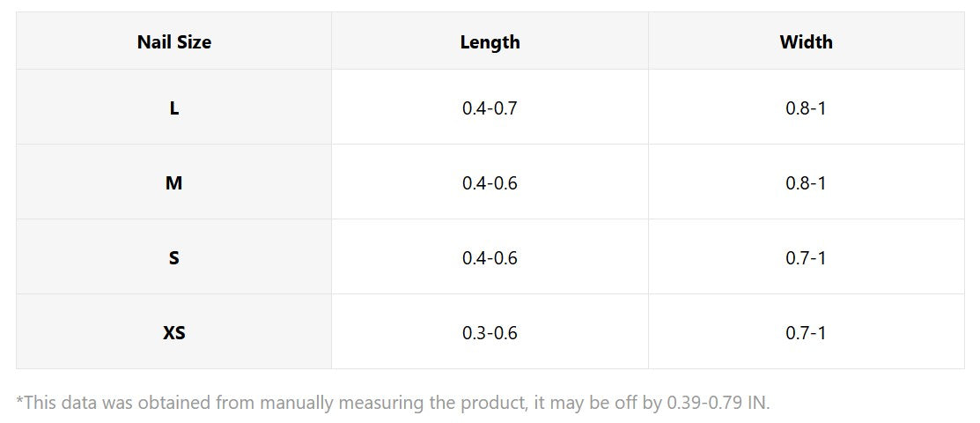
Task: Select the S nail size cell
Action: pos(174,258)
